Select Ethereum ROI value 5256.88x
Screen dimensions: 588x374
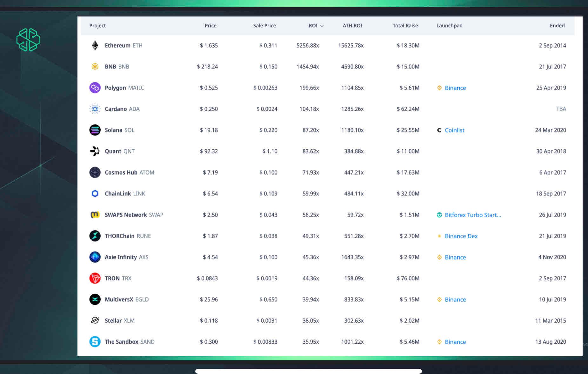pos(308,45)
